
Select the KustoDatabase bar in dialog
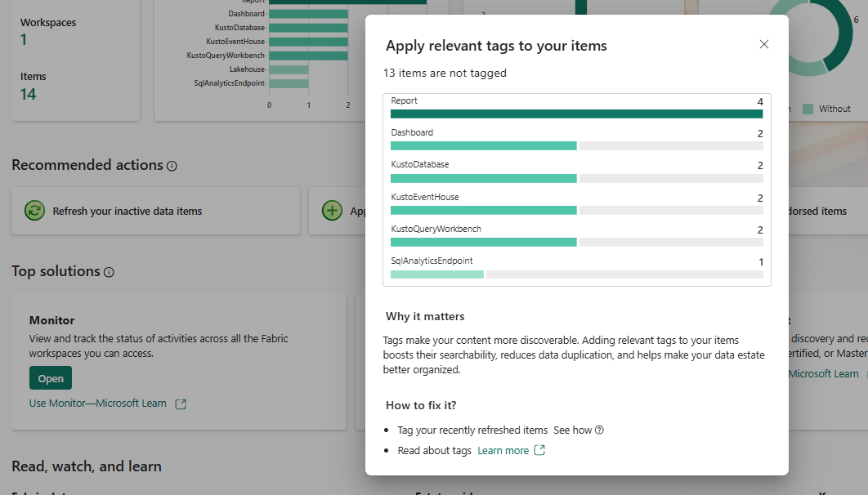484,177
